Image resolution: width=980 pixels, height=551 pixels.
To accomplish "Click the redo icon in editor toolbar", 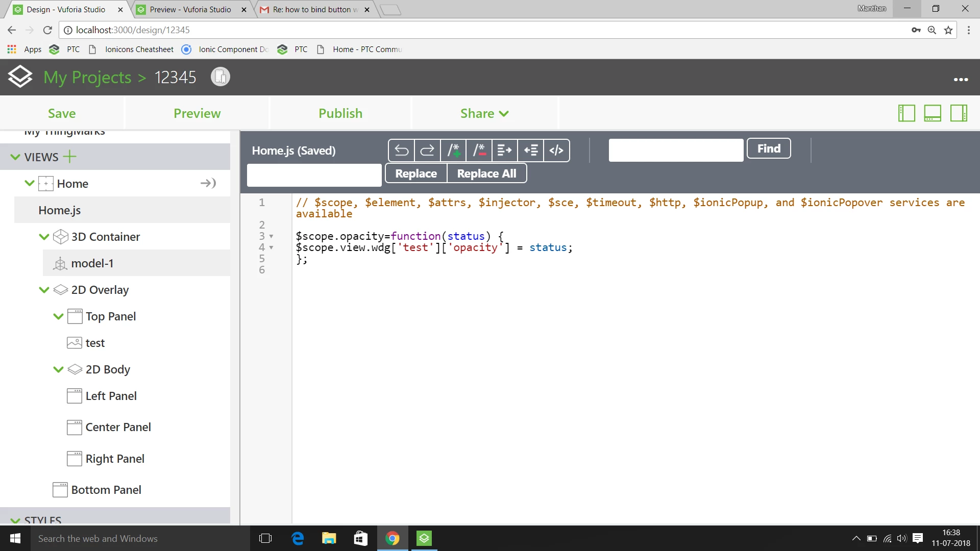I will (427, 151).
